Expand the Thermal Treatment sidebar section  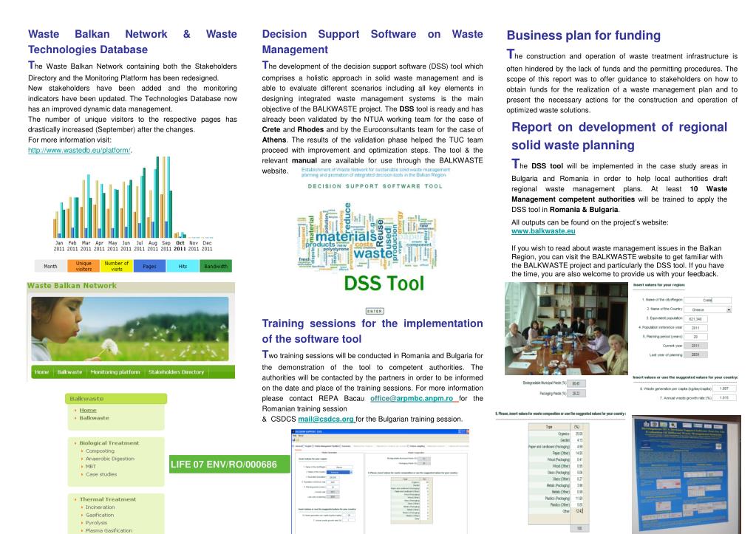coord(107,499)
